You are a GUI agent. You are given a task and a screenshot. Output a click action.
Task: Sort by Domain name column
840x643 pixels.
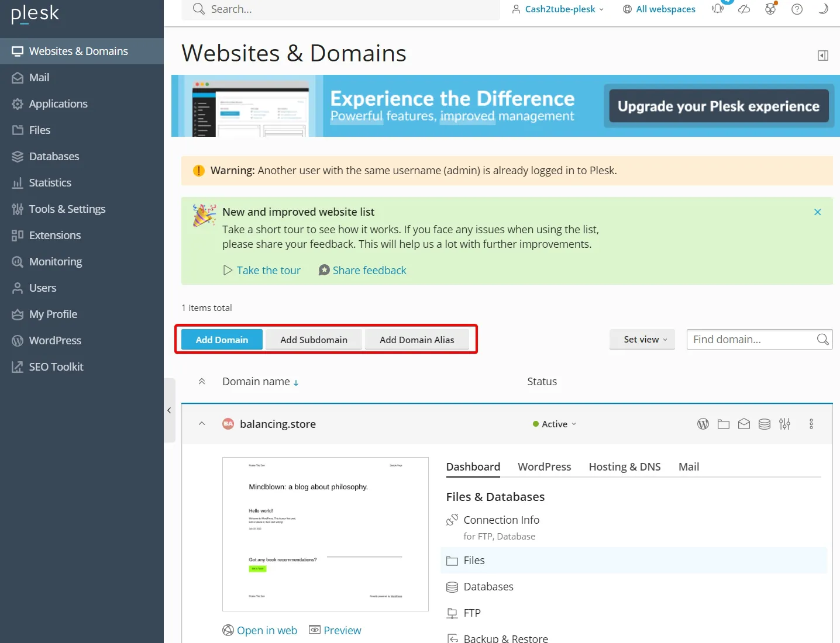click(260, 381)
